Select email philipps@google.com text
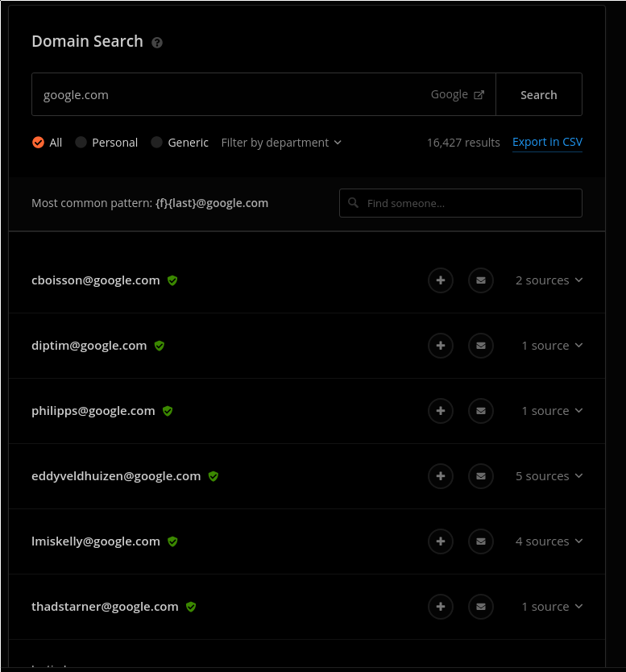The width and height of the screenshot is (626, 672). (93, 411)
